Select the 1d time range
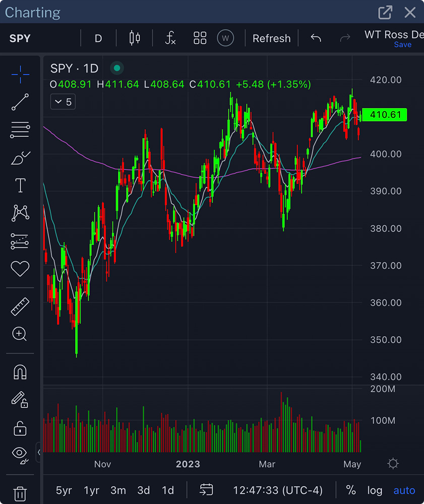The height and width of the screenshot is (504, 424). pyautogui.click(x=168, y=490)
